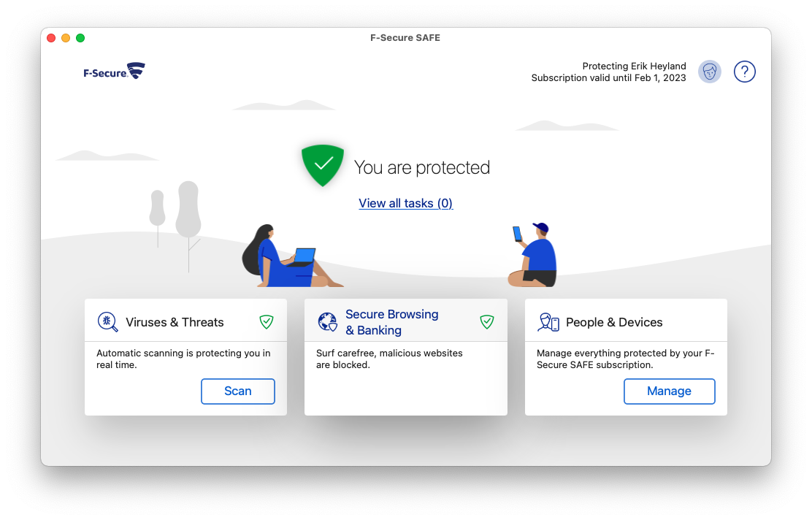Click the green shield on Secure Browsing card

[x=487, y=322]
